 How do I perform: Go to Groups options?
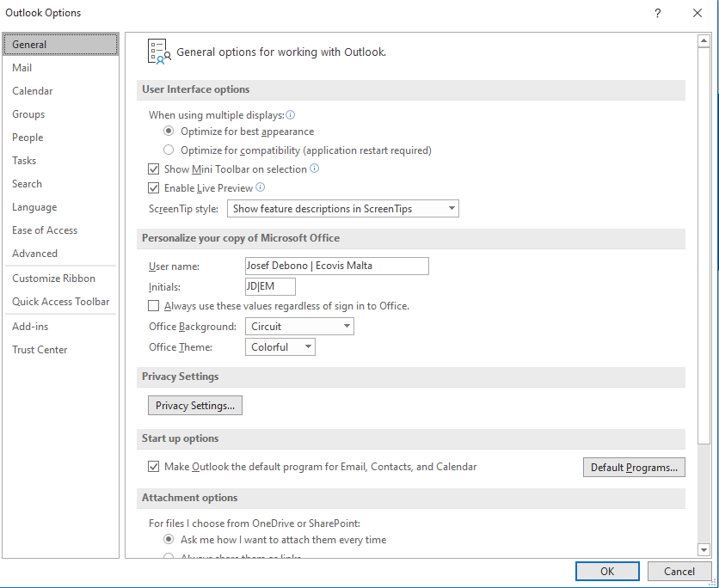[60, 114]
